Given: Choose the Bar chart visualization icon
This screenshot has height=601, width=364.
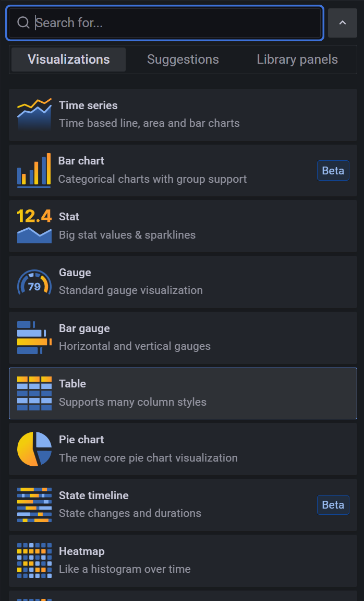Looking at the screenshot, I should tap(34, 171).
